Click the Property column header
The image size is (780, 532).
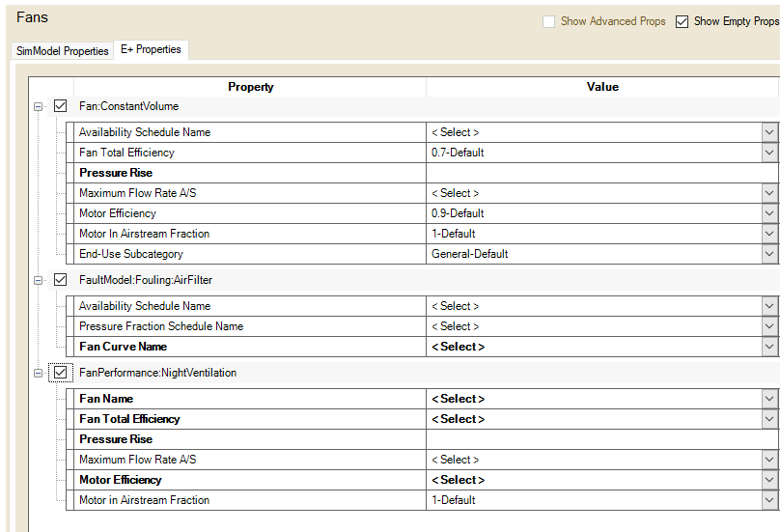(x=250, y=87)
